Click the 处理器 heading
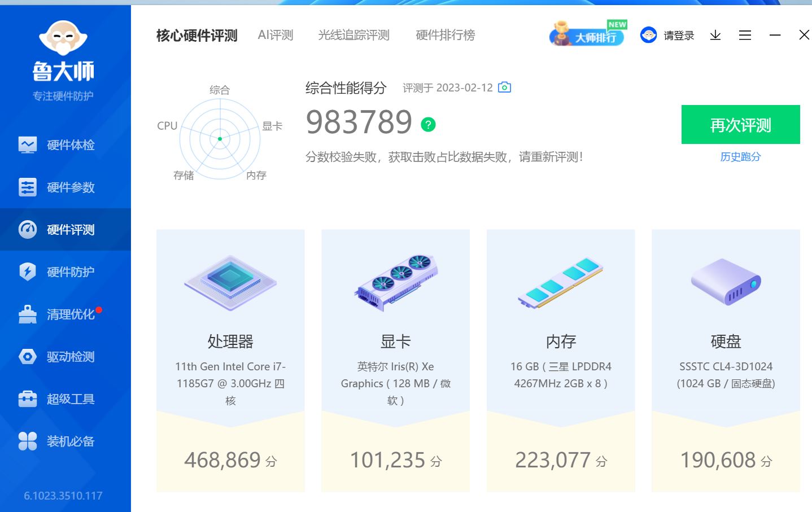812x512 pixels. tap(230, 342)
